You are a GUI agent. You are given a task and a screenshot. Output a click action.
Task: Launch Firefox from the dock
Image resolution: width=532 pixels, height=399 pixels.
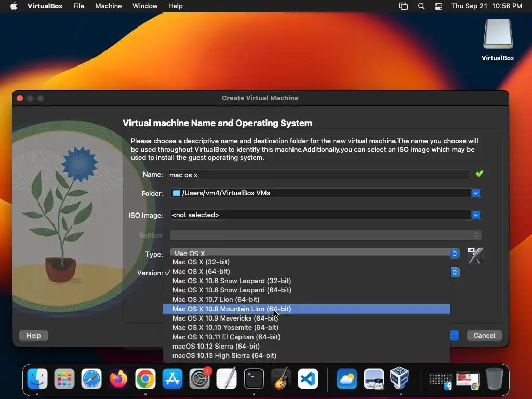pyautogui.click(x=118, y=379)
